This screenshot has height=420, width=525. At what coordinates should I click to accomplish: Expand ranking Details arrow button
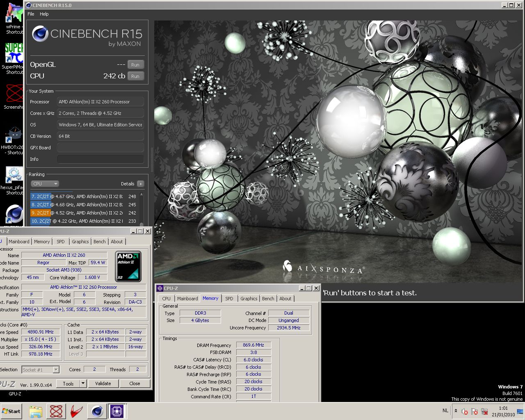(x=140, y=184)
